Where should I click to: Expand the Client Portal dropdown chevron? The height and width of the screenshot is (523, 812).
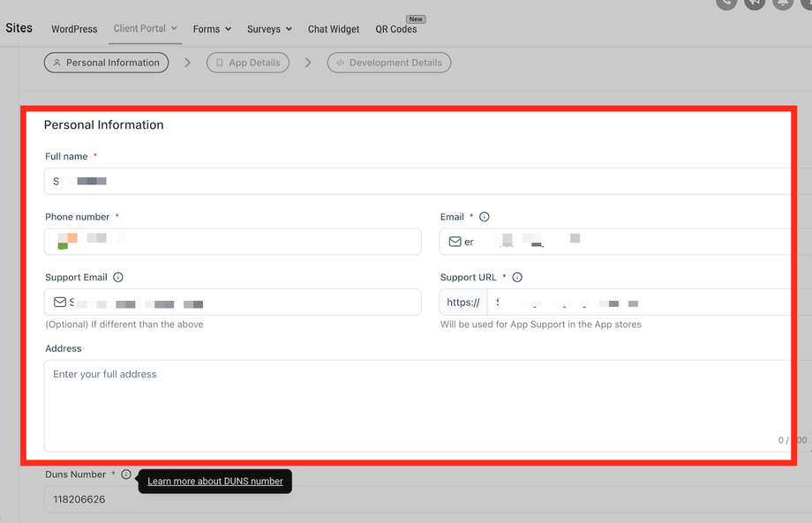coord(174,28)
